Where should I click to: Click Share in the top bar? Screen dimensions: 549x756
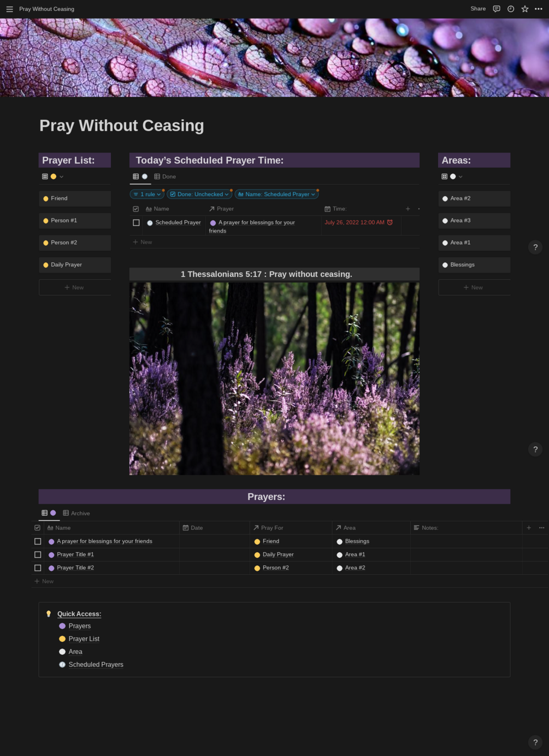[x=478, y=9]
